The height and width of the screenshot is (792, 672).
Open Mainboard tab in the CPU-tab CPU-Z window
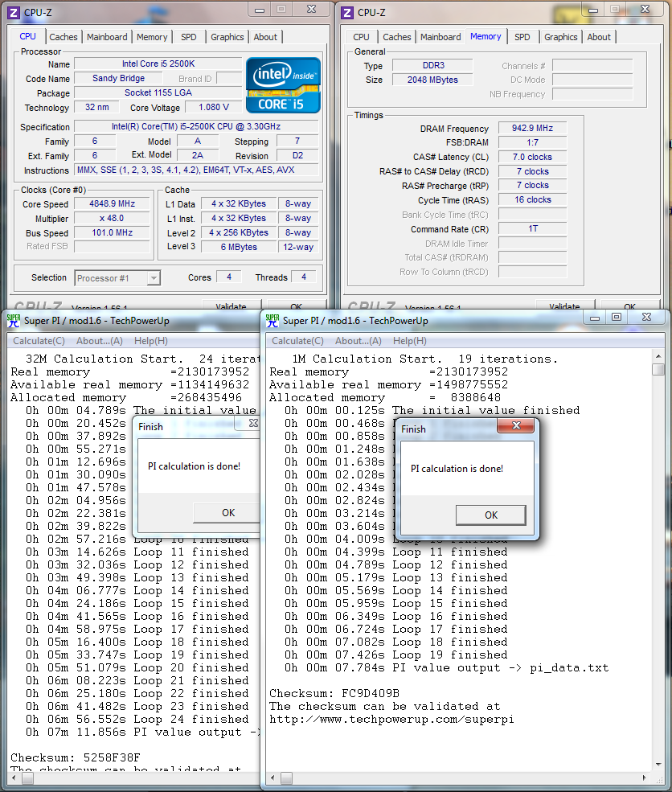(107, 37)
